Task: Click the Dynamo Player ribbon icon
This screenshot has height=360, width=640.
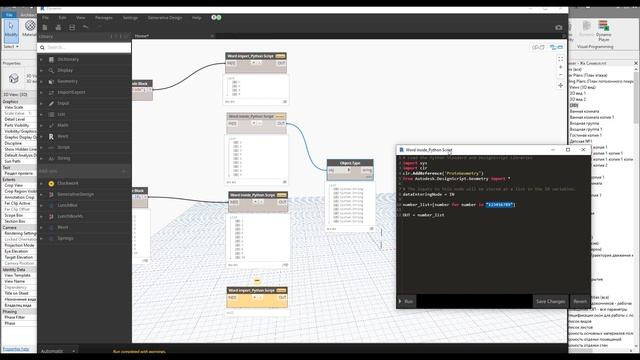Action: coord(604,30)
